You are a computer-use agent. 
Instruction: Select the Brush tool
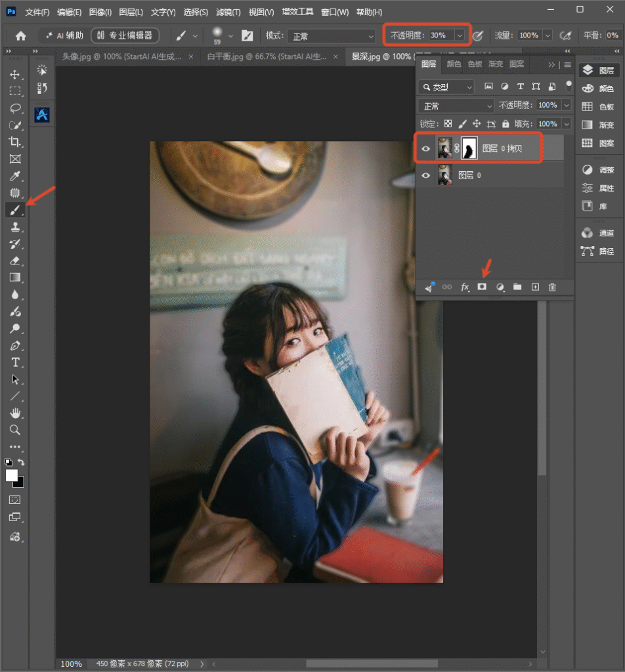15,210
